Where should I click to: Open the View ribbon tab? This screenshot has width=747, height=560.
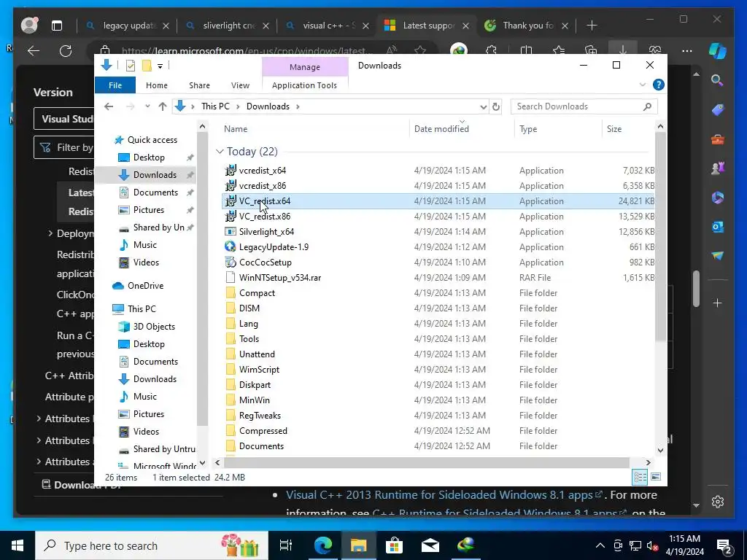[x=240, y=85]
